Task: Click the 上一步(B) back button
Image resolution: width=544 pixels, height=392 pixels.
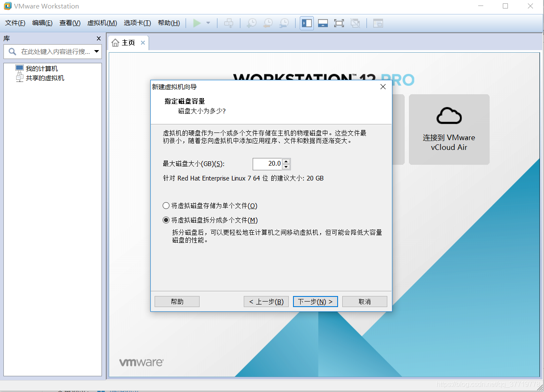Action: click(x=266, y=302)
